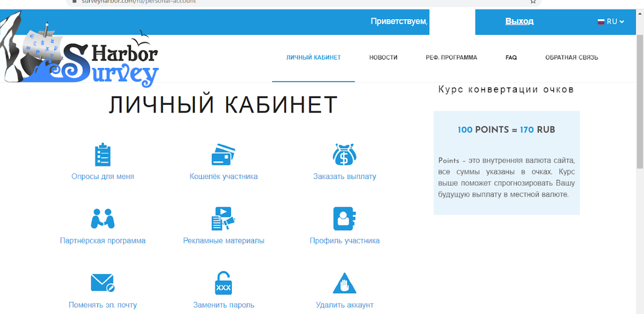Click the delete account warning triangle icon
The width and height of the screenshot is (644, 314).
tap(345, 283)
